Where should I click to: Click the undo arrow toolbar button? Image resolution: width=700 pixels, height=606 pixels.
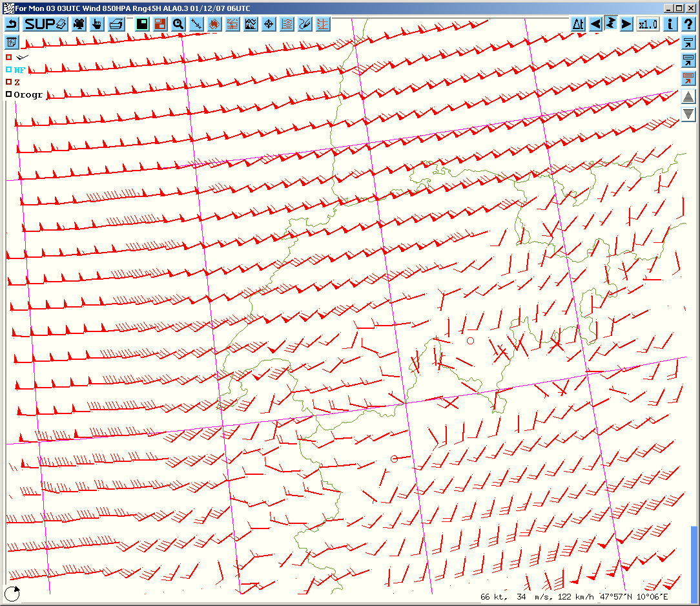click(12, 25)
